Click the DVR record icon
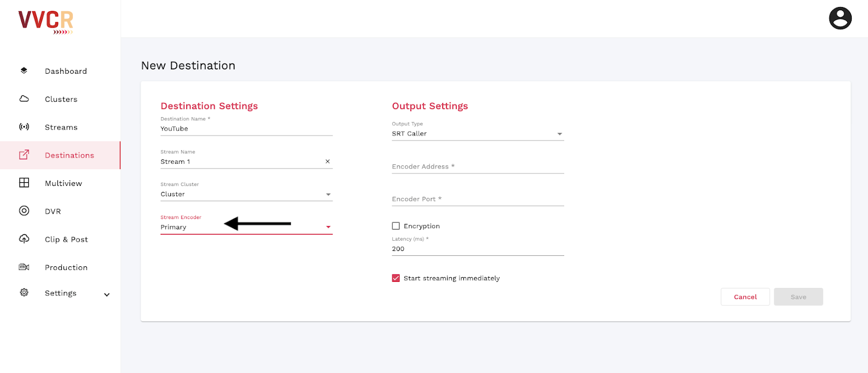 coord(24,211)
